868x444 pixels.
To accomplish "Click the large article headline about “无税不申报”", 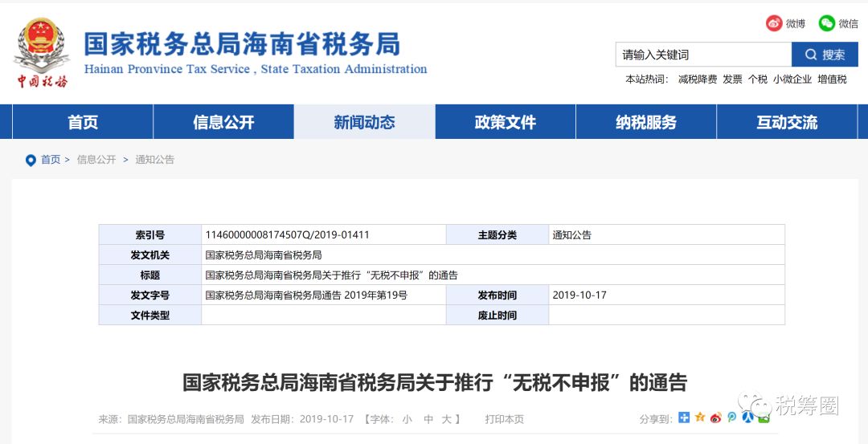I will [x=435, y=383].
